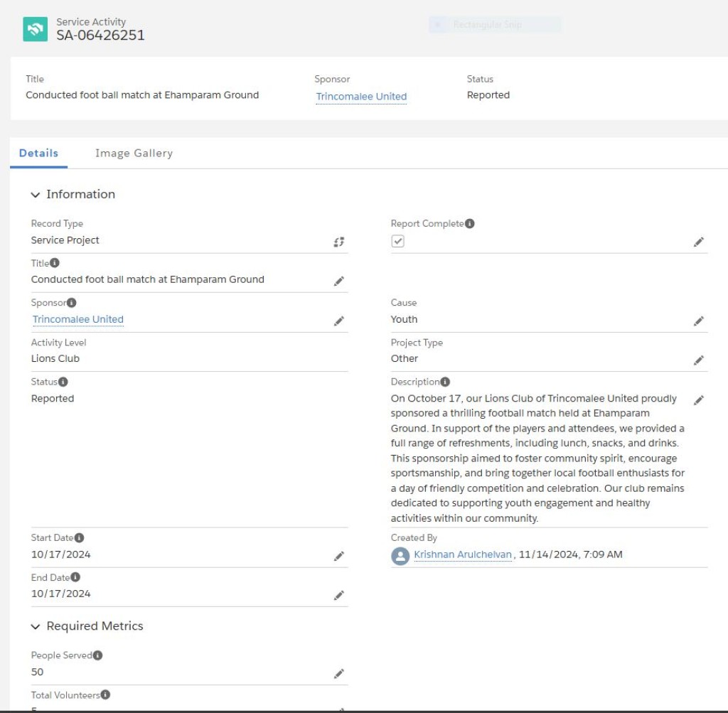Click the Service Activity handshake icon
The image size is (728, 713).
pyautogui.click(x=36, y=29)
